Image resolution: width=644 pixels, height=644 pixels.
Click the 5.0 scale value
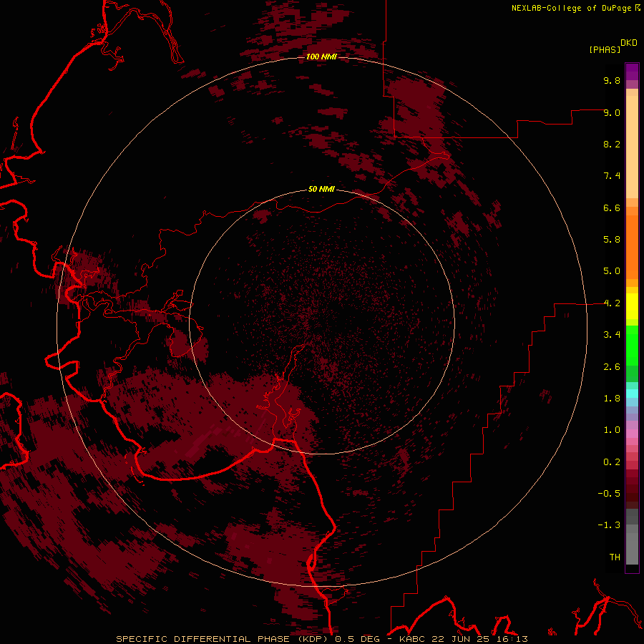[x=612, y=271]
